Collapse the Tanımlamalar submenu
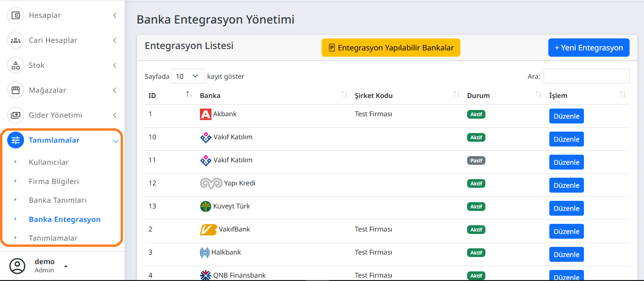 pos(115,140)
